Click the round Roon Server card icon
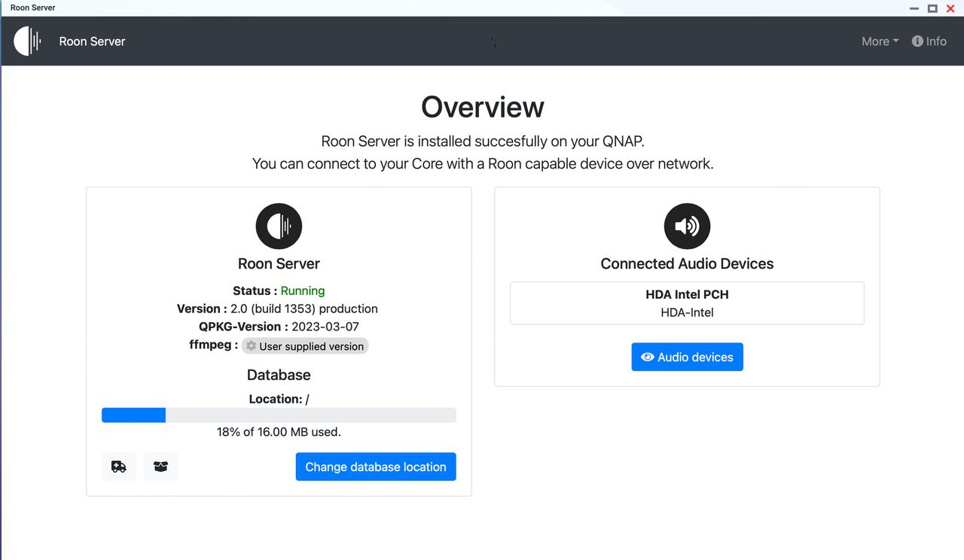 pos(279,226)
